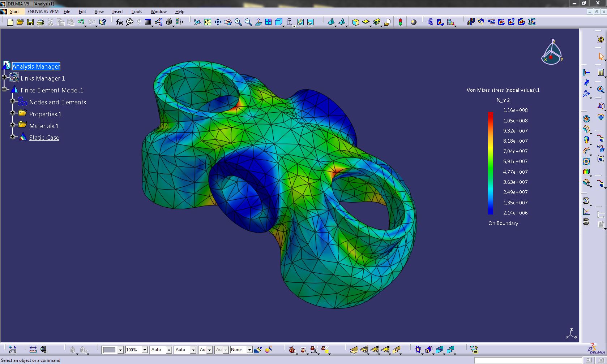Click the Animate image filmstrip icon
This screenshot has height=364, width=607.
[471, 22]
